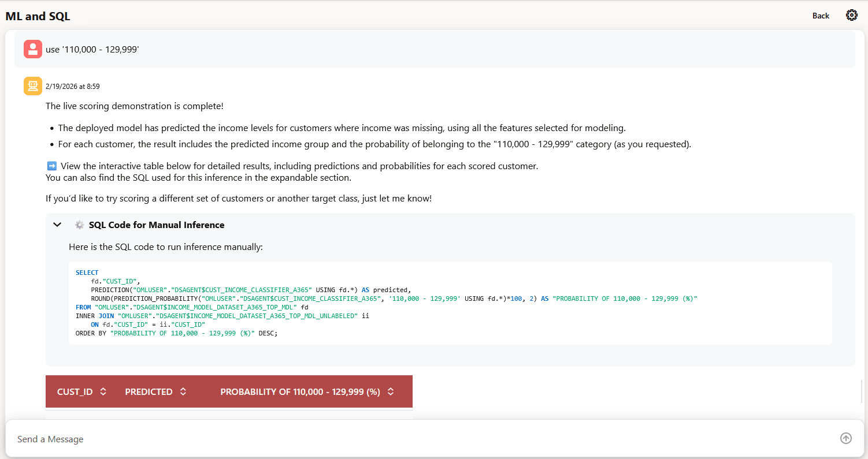The height and width of the screenshot is (459, 868).
Task: Click "The live scoring demonstration is complete!" text
Action: click(135, 106)
